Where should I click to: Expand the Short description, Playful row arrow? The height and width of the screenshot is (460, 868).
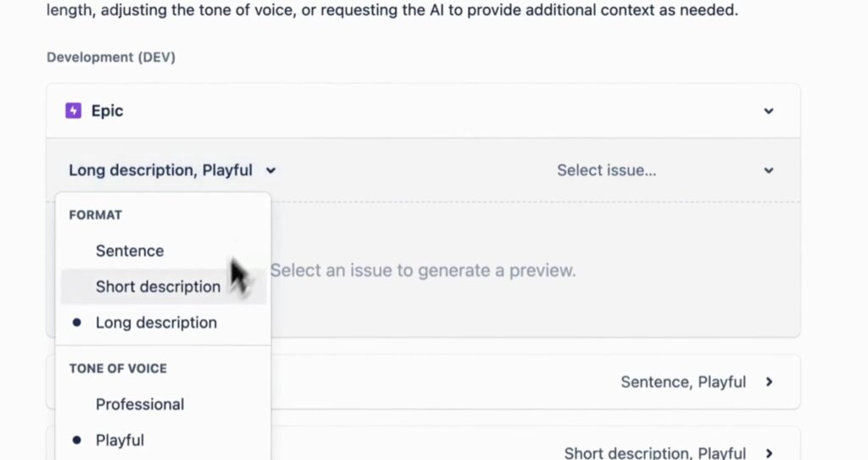pos(769,453)
